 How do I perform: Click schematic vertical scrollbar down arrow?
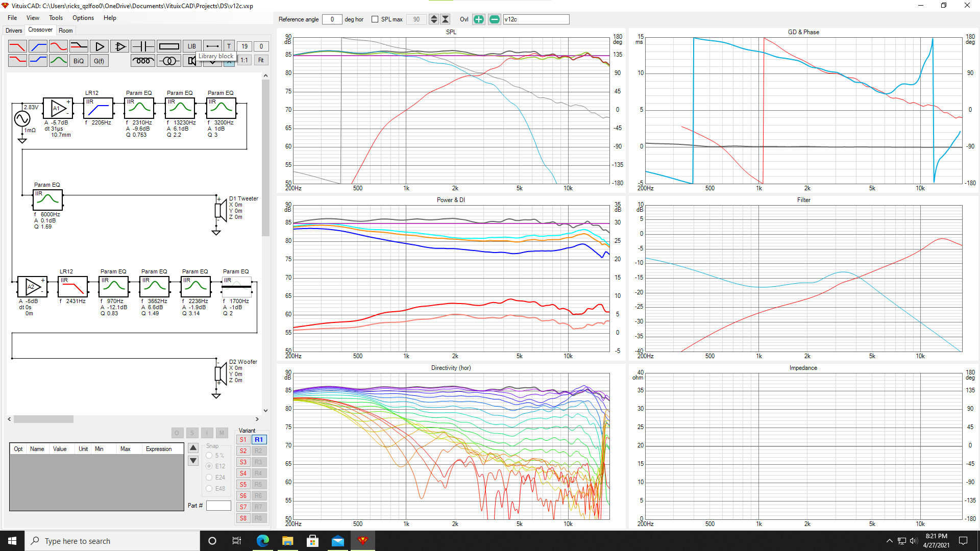click(x=265, y=411)
